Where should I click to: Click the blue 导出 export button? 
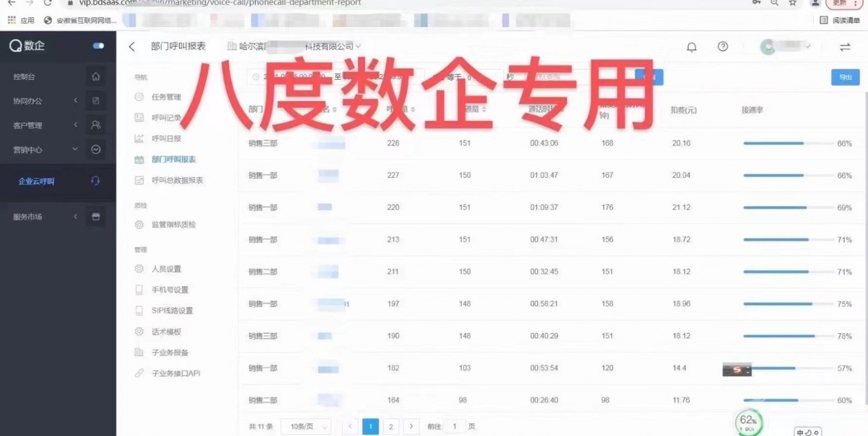pos(845,78)
